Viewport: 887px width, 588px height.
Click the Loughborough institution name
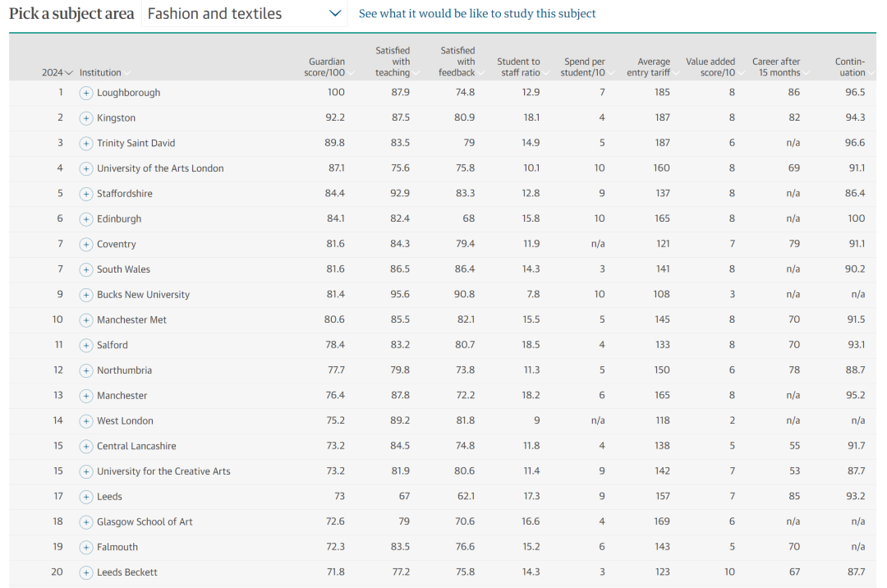click(128, 93)
